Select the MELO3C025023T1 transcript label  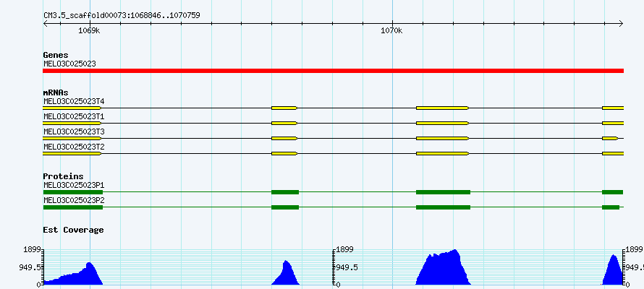click(74, 117)
